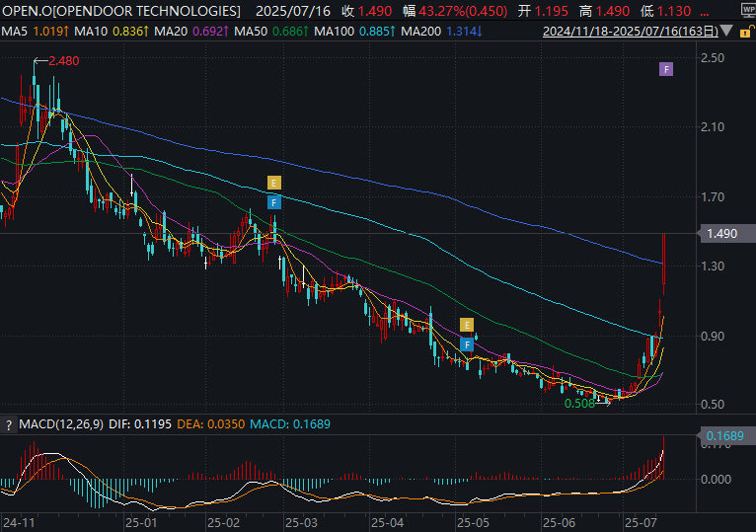Click the blue F marker near May 2025

(467, 343)
